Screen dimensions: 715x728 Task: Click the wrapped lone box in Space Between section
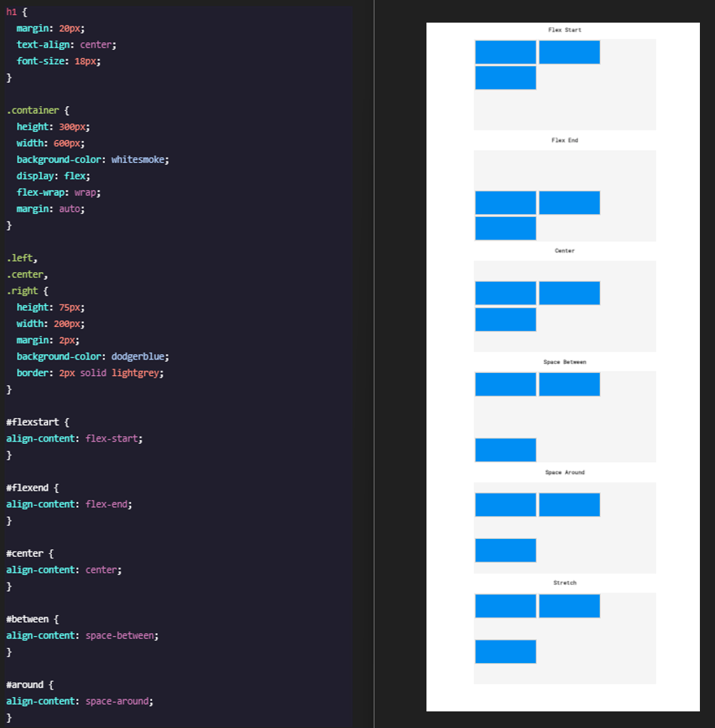pyautogui.click(x=506, y=450)
